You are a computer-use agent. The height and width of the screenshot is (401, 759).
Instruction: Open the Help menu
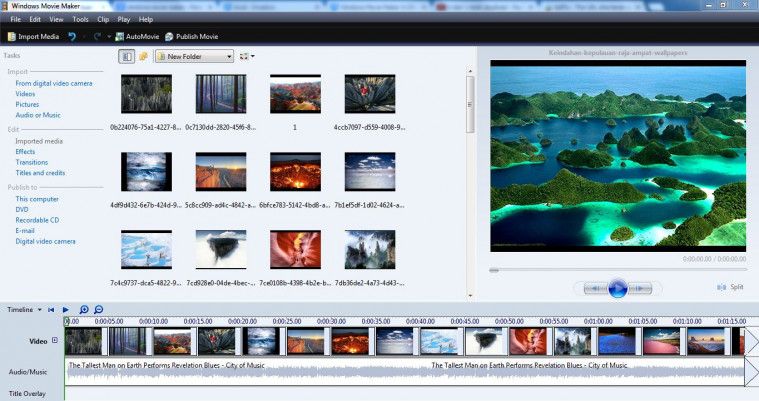[x=146, y=19]
